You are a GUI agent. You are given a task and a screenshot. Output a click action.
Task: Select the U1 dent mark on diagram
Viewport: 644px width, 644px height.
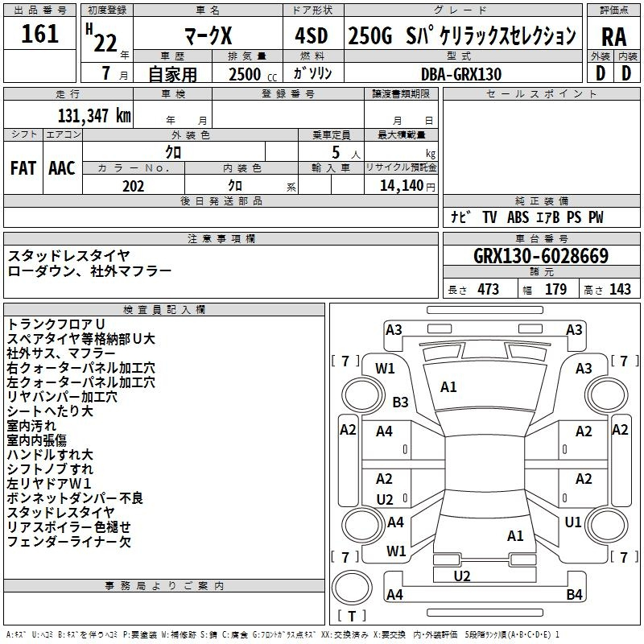(x=572, y=522)
